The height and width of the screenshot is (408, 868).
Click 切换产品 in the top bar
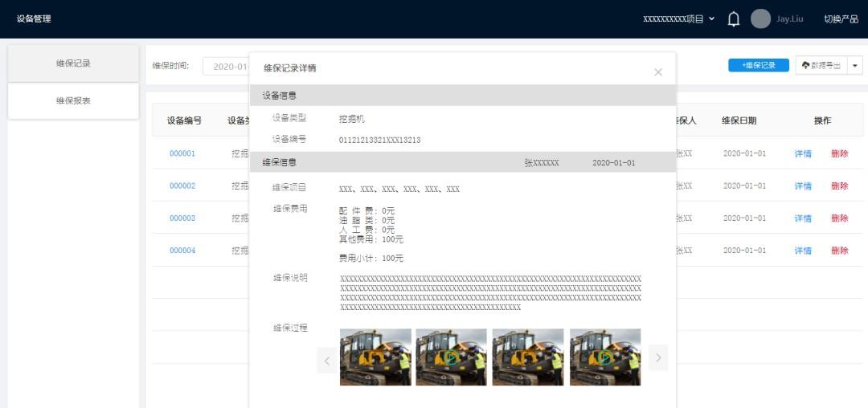[x=841, y=19]
